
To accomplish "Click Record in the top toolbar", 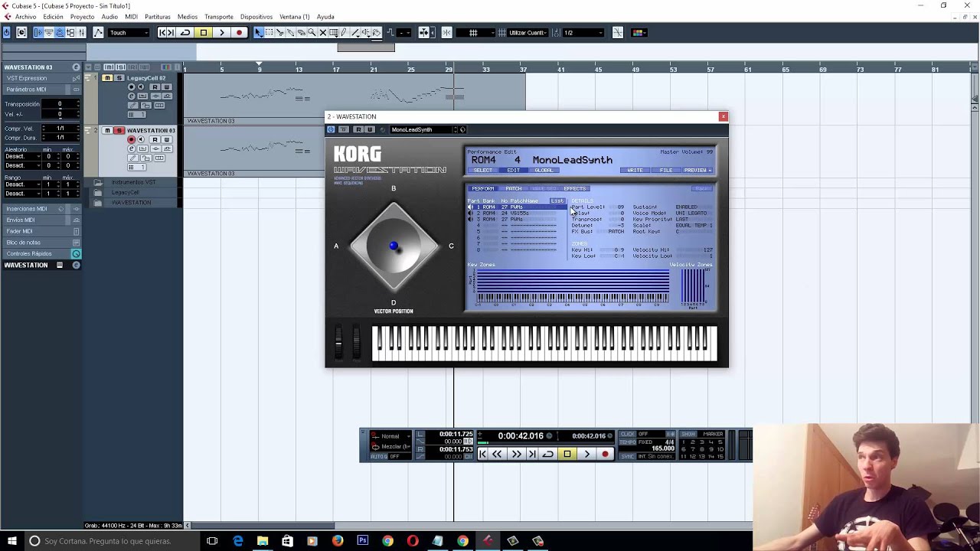I will click(240, 32).
